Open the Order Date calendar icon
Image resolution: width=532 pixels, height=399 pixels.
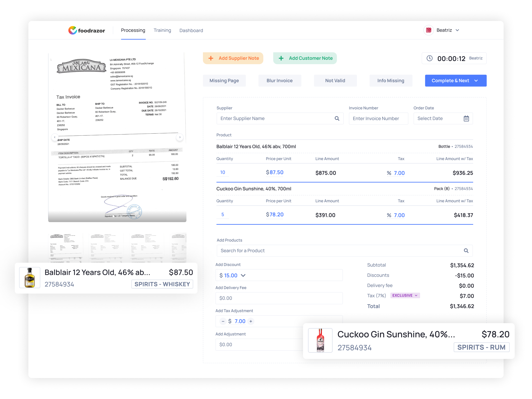(x=466, y=118)
